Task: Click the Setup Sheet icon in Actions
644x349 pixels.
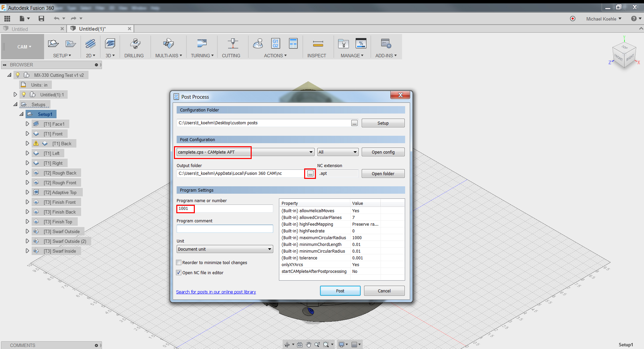Action: pos(293,43)
